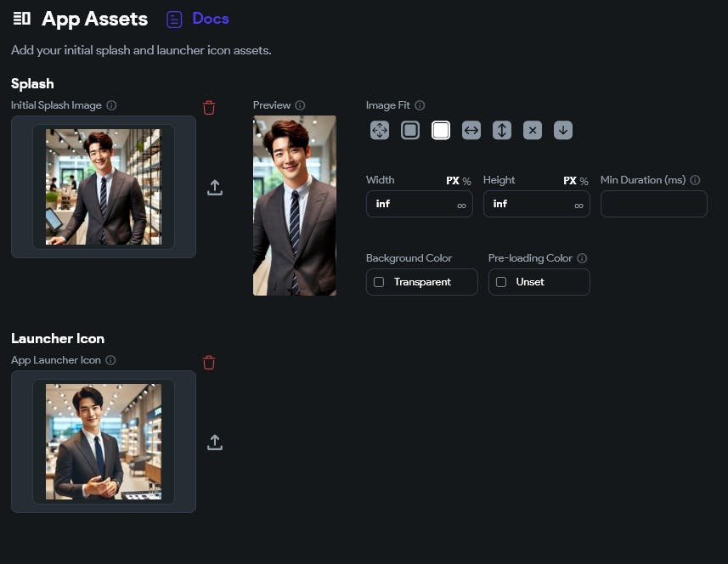728x564 pixels.
Task: Click the Docs document icon
Action: coord(174,20)
